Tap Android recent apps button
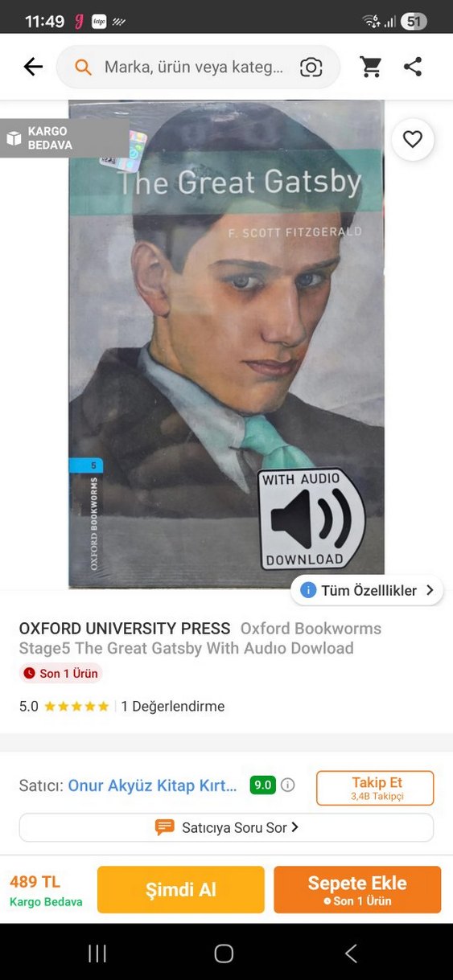The width and height of the screenshot is (453, 980). [x=97, y=953]
